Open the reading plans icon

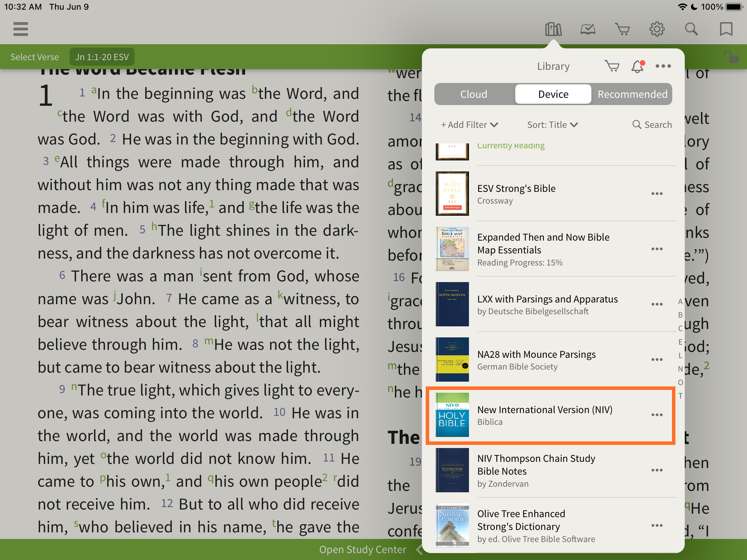[x=588, y=29]
